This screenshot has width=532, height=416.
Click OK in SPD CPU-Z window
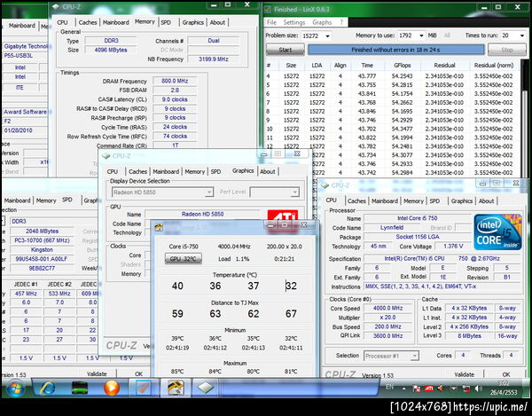click(138, 373)
